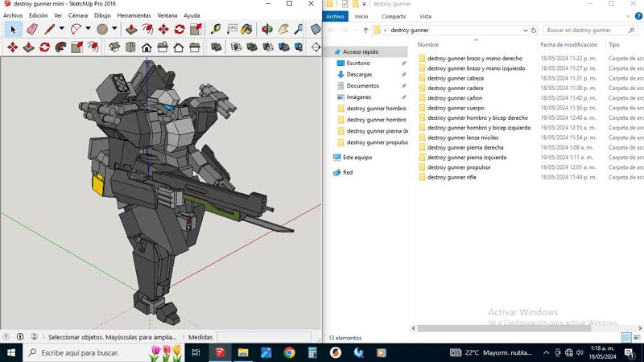Choose the Text label tool
Image resolution: width=644 pixels, height=362 pixels.
click(x=232, y=29)
